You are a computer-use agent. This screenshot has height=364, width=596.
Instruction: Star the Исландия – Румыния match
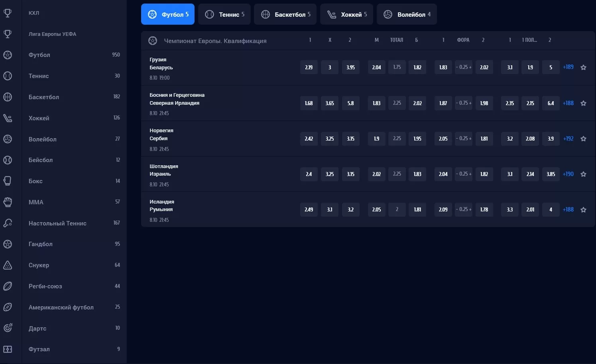coord(583,209)
